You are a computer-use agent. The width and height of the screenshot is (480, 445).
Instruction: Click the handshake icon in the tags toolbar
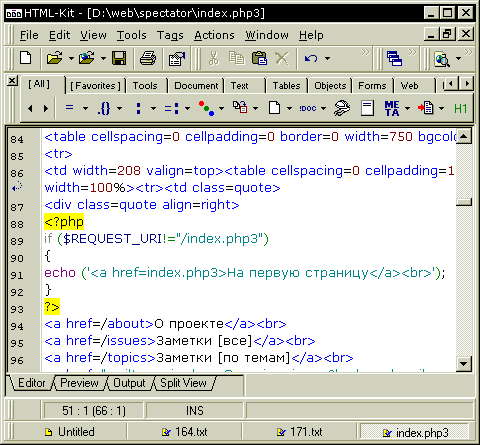[x=342, y=108]
